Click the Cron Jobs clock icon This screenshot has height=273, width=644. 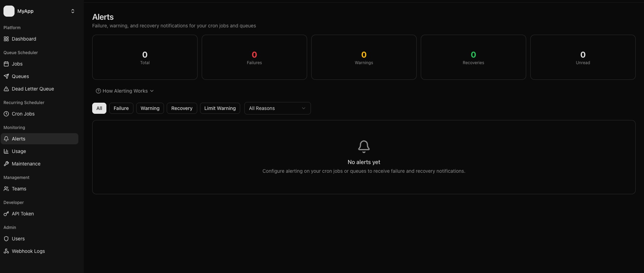click(x=6, y=114)
